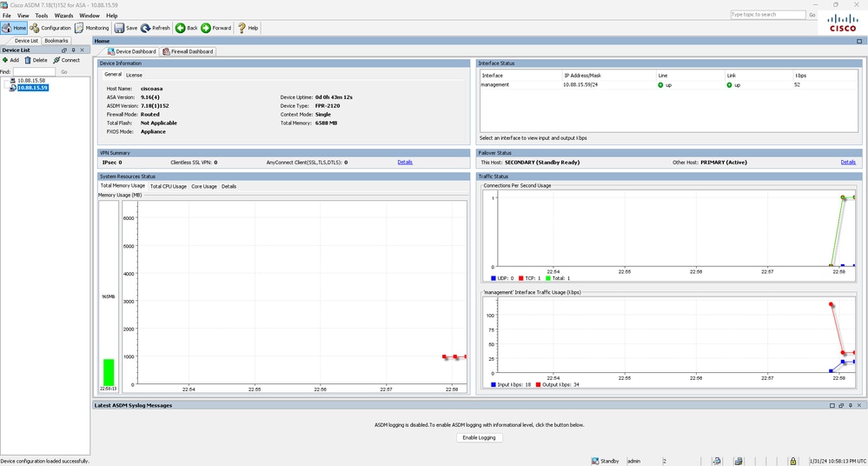Open the Firewall Dashboard tab
868x466 pixels.
point(189,51)
